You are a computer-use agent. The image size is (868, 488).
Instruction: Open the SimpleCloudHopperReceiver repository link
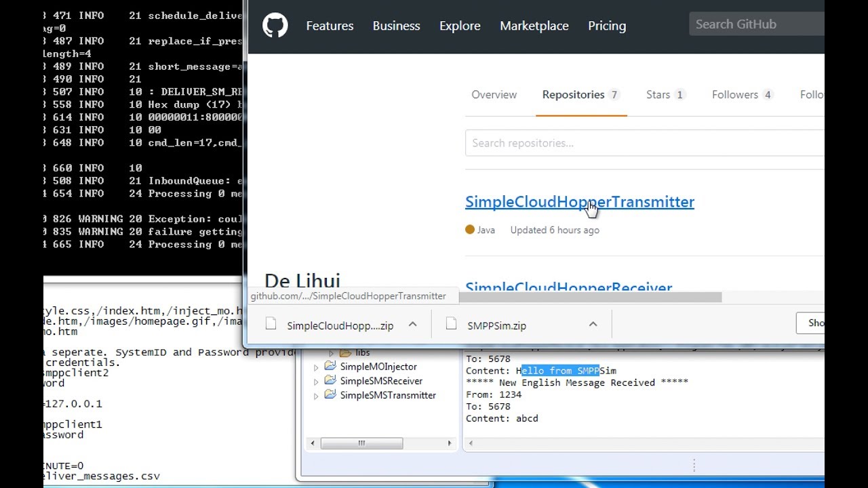[x=568, y=287]
